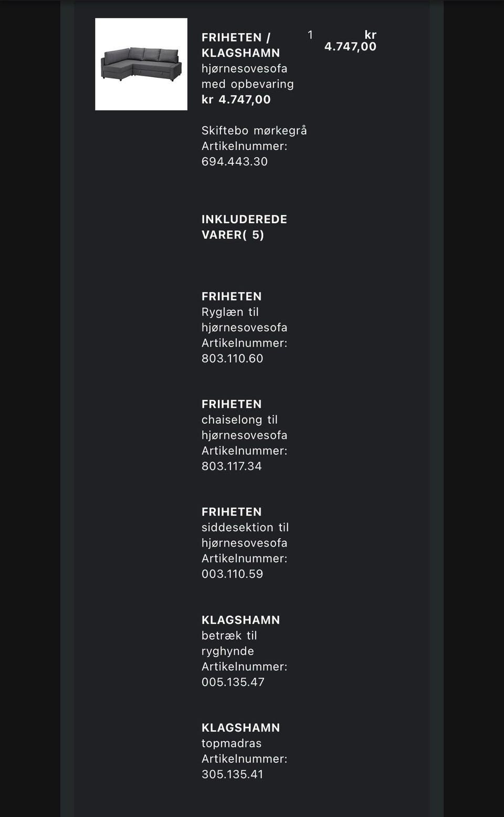Open the FRIHETEN Ryglæn item heading
The height and width of the screenshot is (817, 504).
(x=231, y=296)
